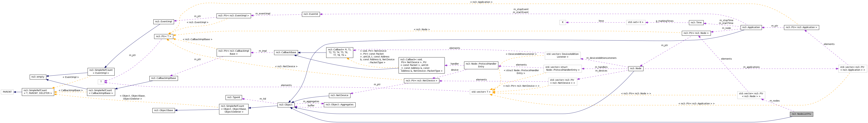Click the m_applications edge label
The width and height of the screenshot is (868, 123).
(751, 67)
